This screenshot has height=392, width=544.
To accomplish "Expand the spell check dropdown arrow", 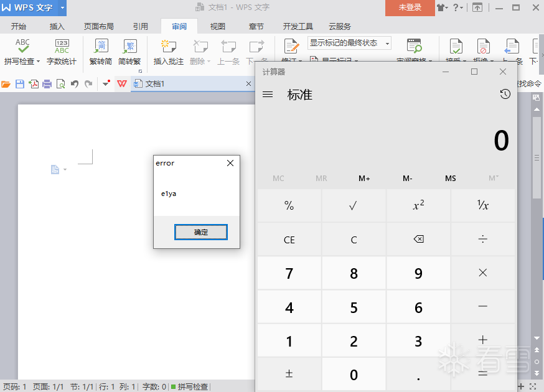I will (38, 62).
